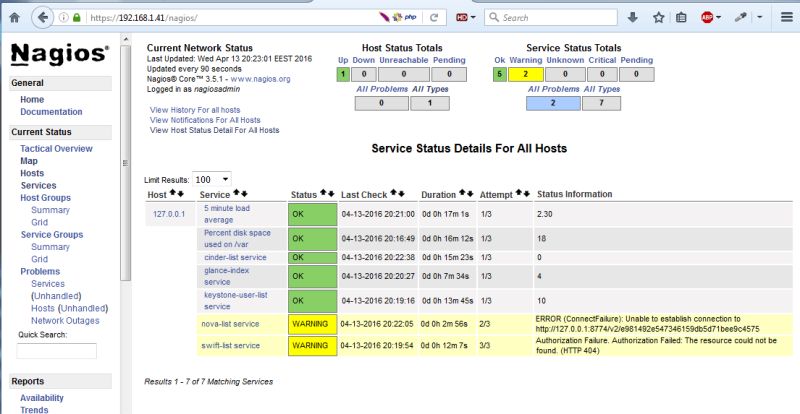Click the Nagios logo
Viewport: 800px width, 414px height.
pyautogui.click(x=60, y=55)
